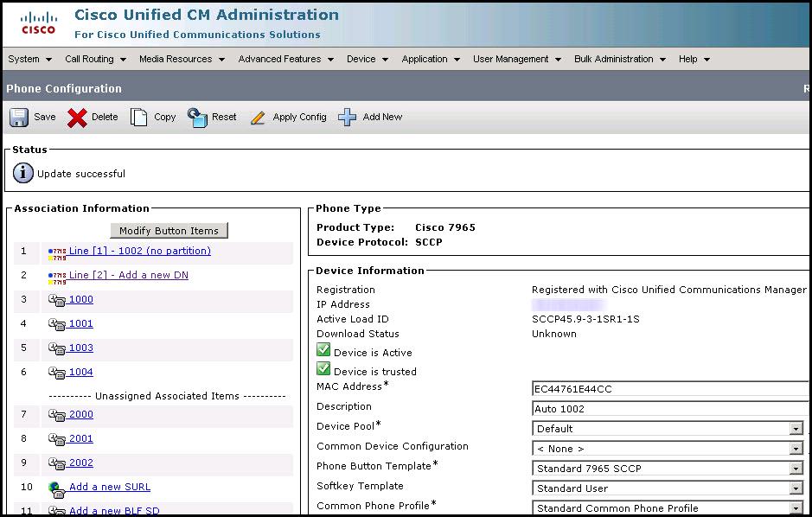Viewport: 812px width, 517px height.
Task: Open the Common Phone Profile dropdown
Action: [x=668, y=508]
